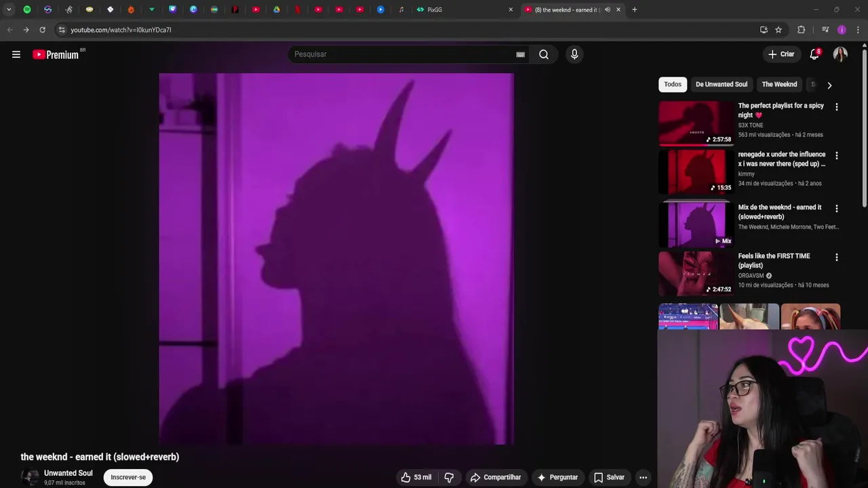Click '9,07 mil inscritos' subscriber count

pos(64,483)
